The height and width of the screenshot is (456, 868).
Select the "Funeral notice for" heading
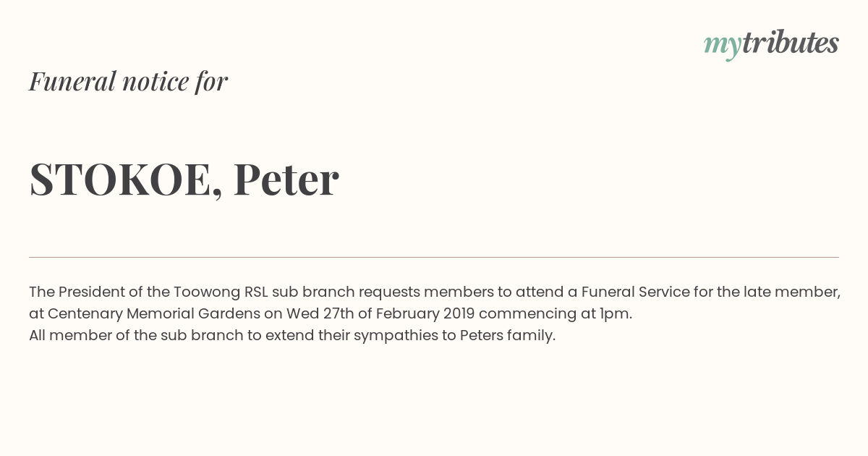click(128, 81)
